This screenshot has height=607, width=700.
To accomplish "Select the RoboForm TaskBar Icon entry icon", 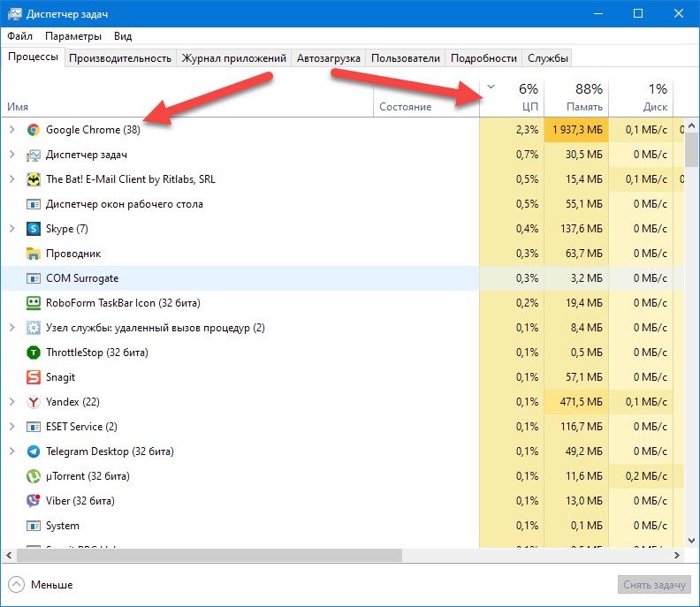I will [33, 303].
